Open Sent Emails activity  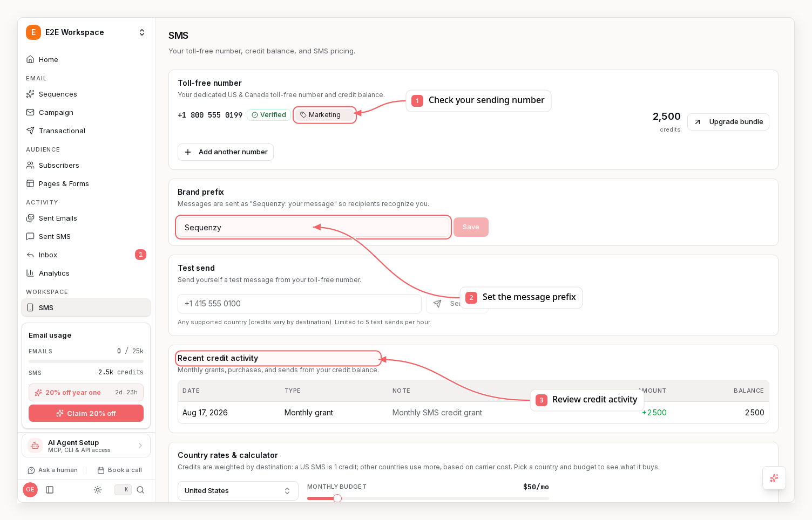coord(86,218)
